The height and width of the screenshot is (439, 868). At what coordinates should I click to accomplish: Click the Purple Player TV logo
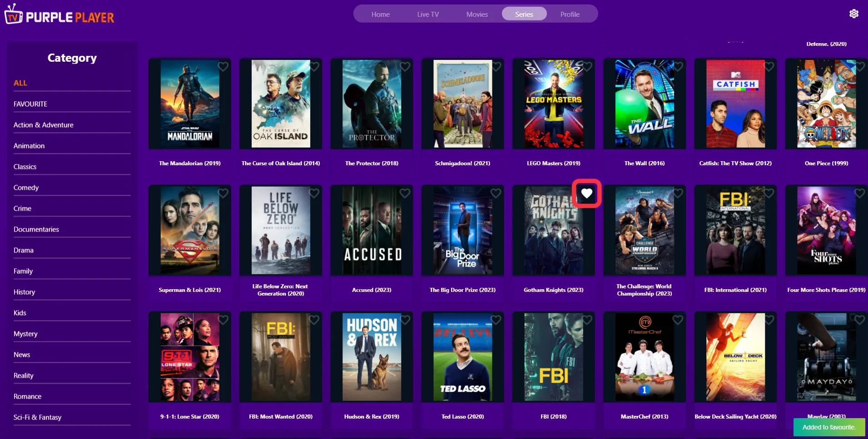click(59, 15)
